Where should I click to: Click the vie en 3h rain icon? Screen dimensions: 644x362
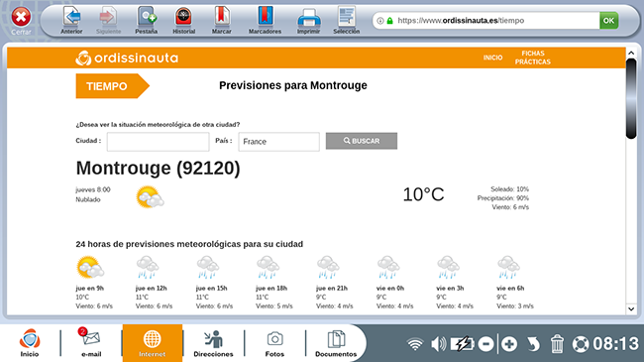coord(448,267)
